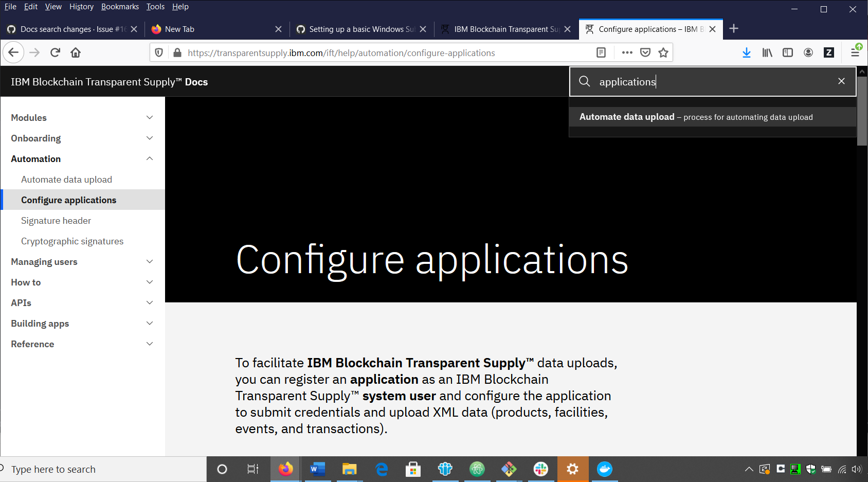Image resolution: width=868 pixels, height=482 pixels.
Task: Close the Setting up a basic Windows tab
Action: 423,29
